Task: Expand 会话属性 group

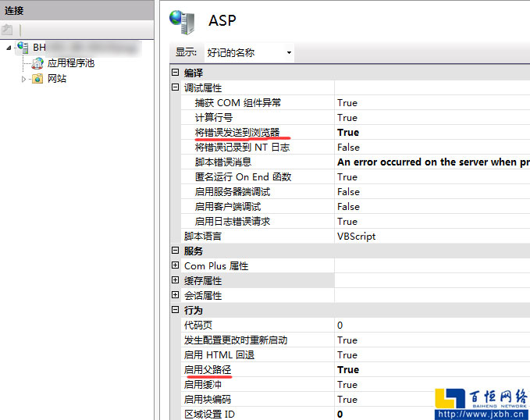Action: (175, 295)
